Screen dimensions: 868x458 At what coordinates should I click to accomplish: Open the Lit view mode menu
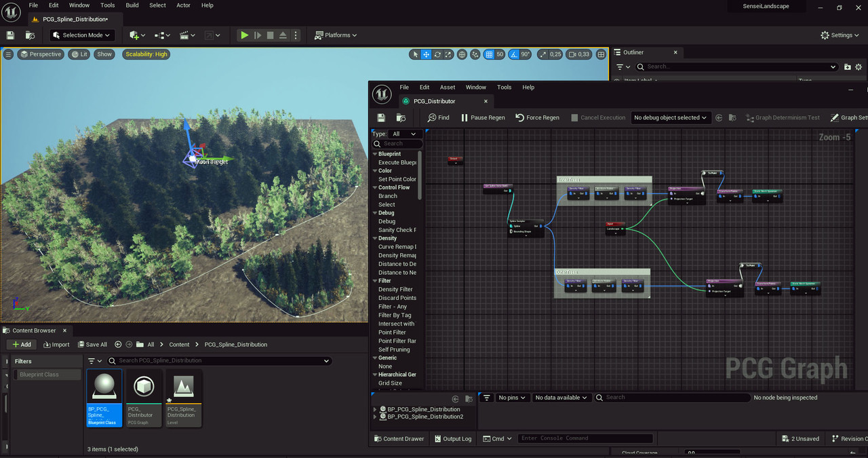(x=79, y=54)
